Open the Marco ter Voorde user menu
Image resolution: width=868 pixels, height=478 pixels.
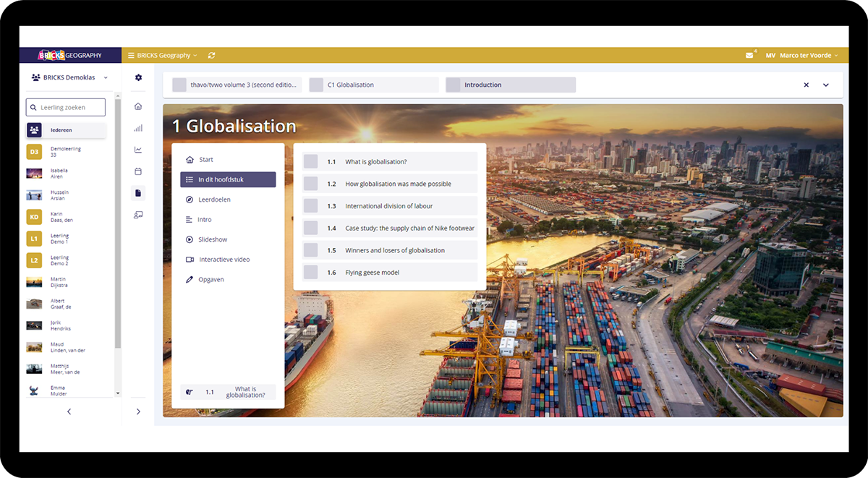click(804, 55)
